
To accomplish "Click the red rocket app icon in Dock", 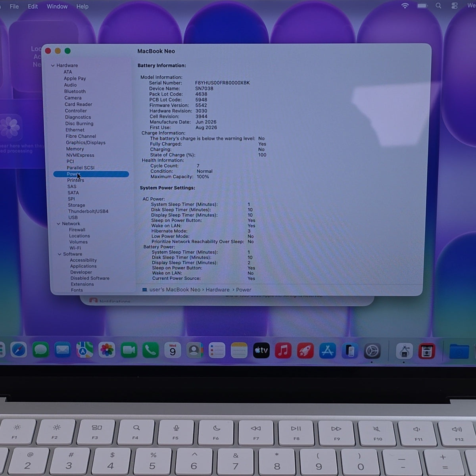I will [305, 351].
